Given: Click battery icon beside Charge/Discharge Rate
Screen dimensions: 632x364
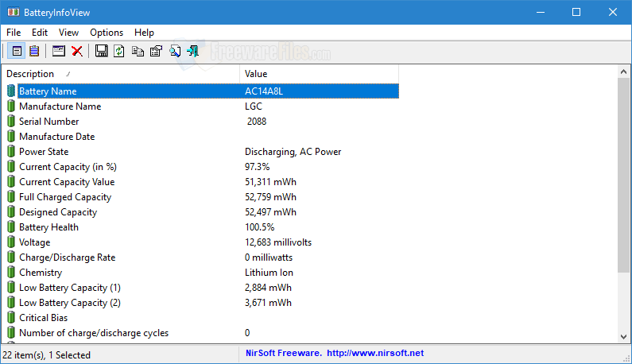Looking at the screenshot, I should [x=11, y=258].
